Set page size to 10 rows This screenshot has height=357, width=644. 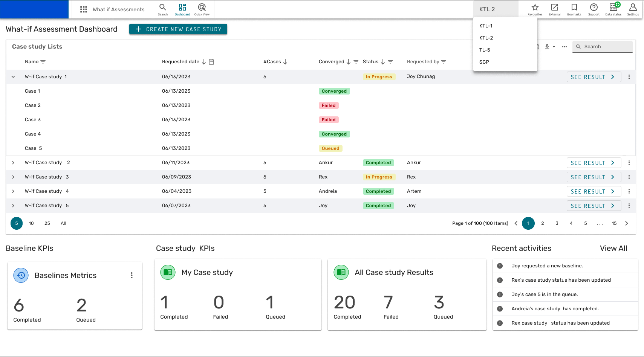(31, 223)
